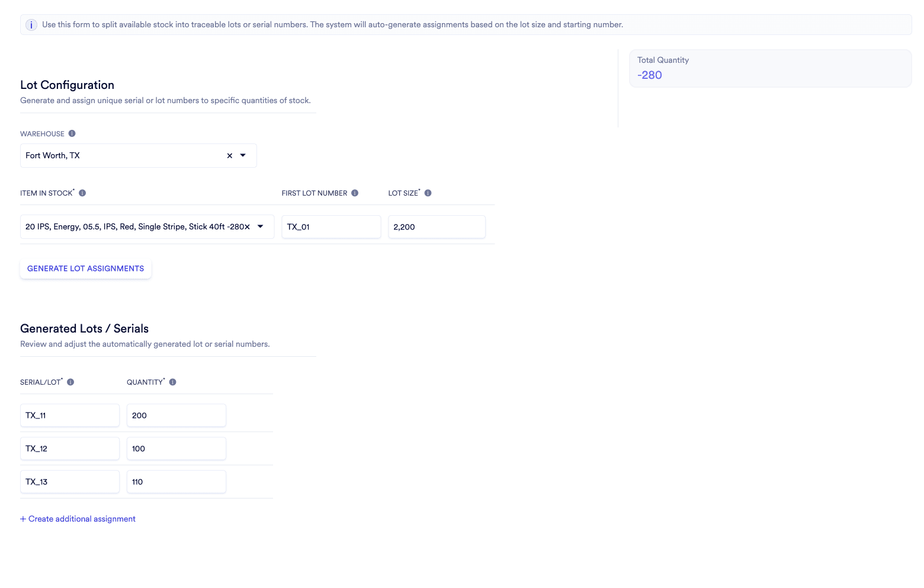Click the Warehouse info icon
The height and width of the screenshot is (588, 924).
72,133
